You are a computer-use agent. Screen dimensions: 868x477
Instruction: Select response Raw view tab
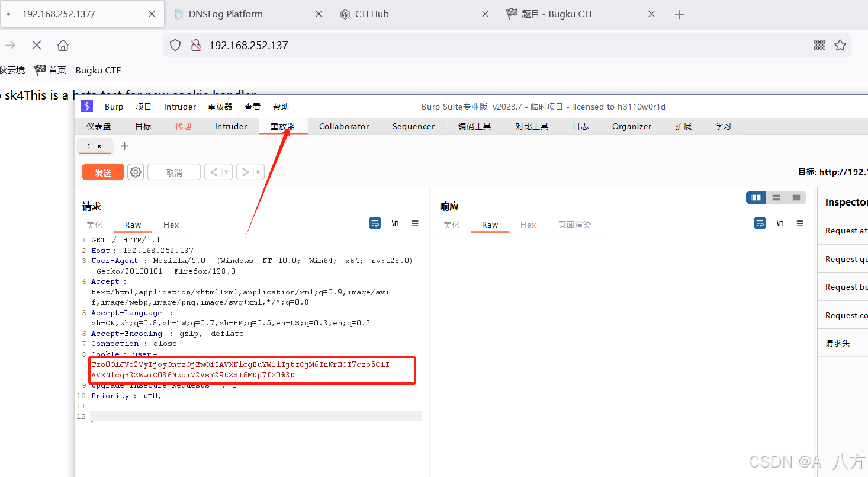(x=490, y=225)
